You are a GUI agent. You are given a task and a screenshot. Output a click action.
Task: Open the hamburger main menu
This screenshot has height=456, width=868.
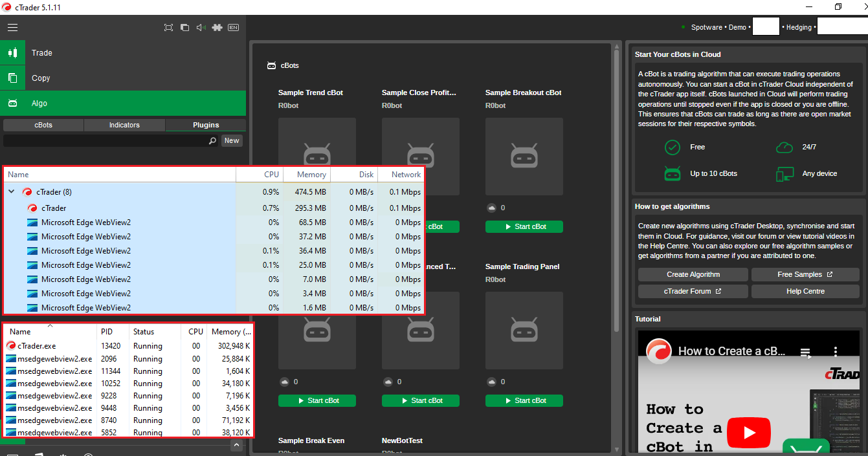(x=12, y=27)
